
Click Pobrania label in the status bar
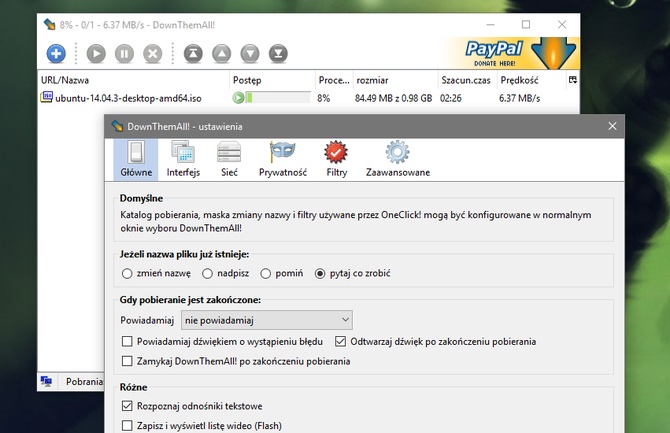click(x=84, y=381)
